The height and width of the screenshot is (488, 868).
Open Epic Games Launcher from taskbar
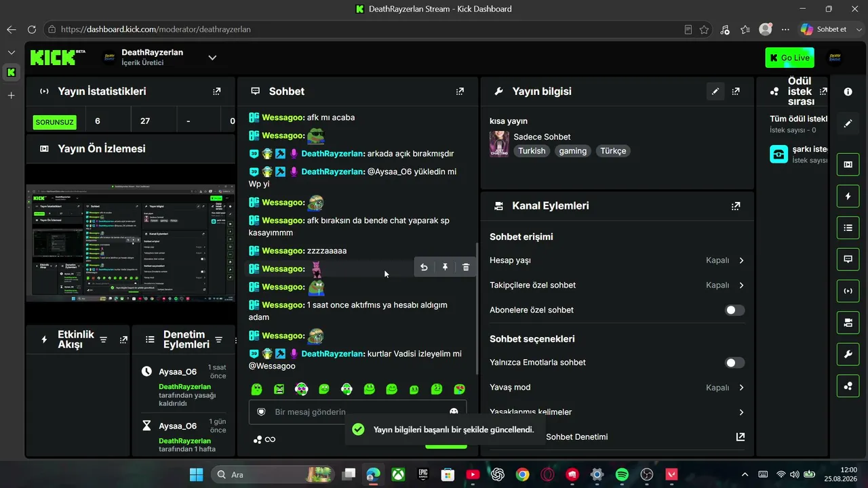point(422,474)
